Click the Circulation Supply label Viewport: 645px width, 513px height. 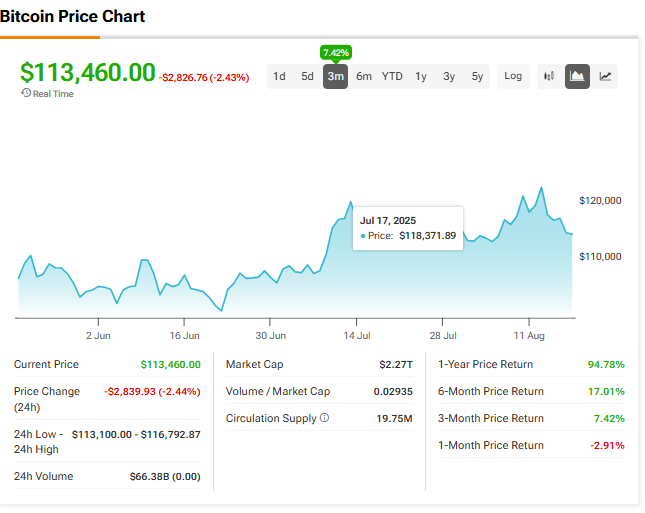tap(271, 418)
